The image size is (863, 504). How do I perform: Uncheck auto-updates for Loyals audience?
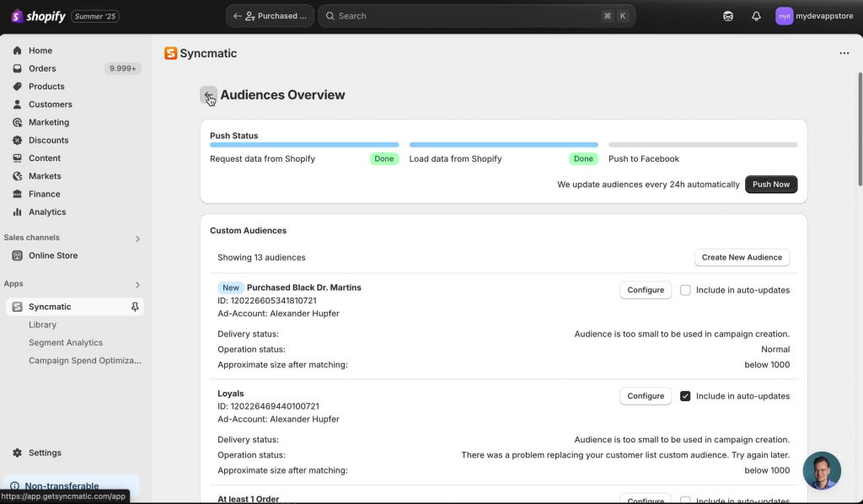pos(685,396)
